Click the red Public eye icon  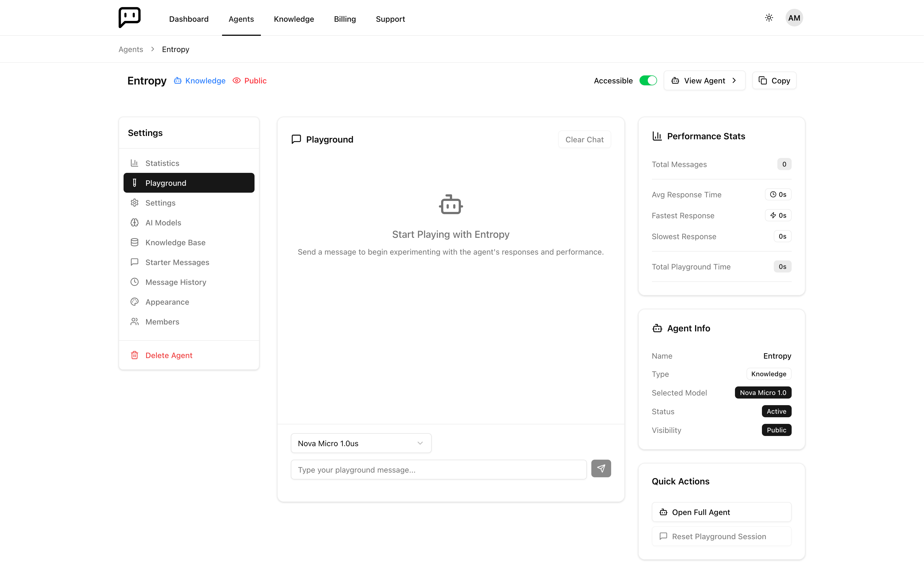237,81
